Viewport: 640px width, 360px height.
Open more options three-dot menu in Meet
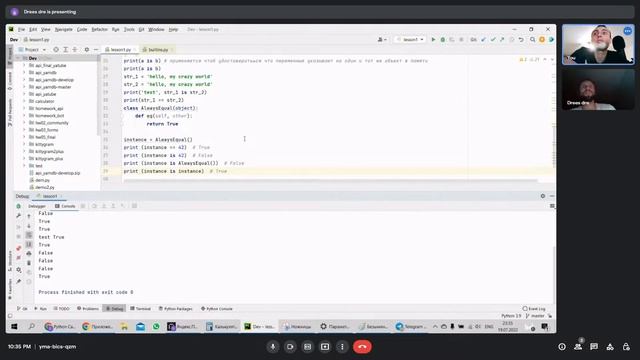point(342,347)
